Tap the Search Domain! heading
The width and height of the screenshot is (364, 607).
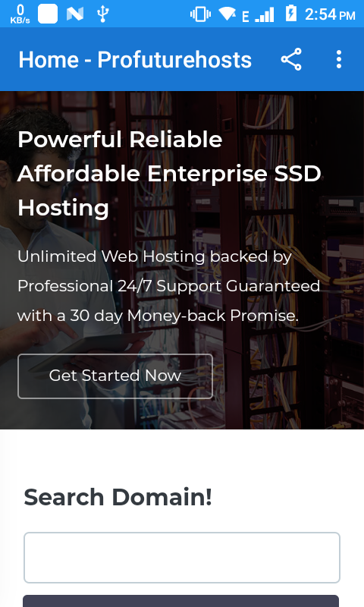(x=118, y=497)
